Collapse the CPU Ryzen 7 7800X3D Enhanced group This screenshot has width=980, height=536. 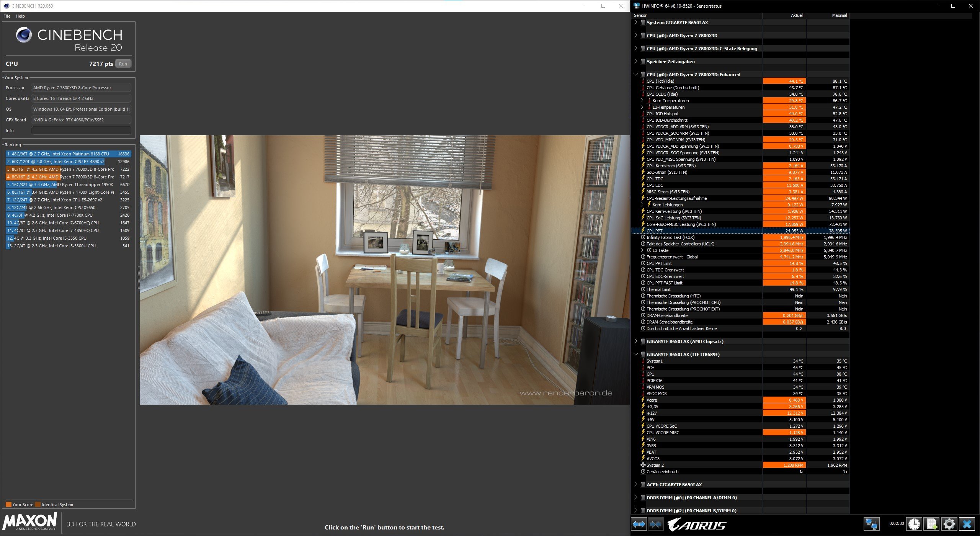(636, 75)
